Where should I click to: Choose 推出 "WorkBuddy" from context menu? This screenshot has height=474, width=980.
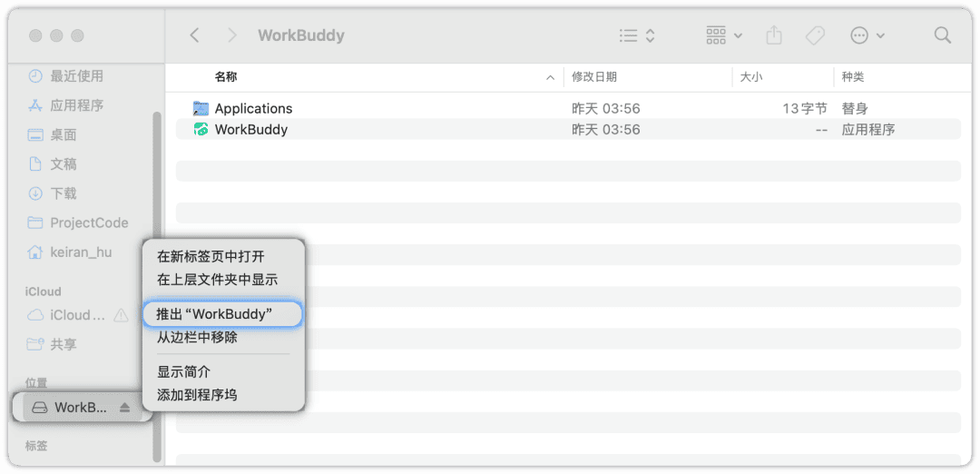222,314
